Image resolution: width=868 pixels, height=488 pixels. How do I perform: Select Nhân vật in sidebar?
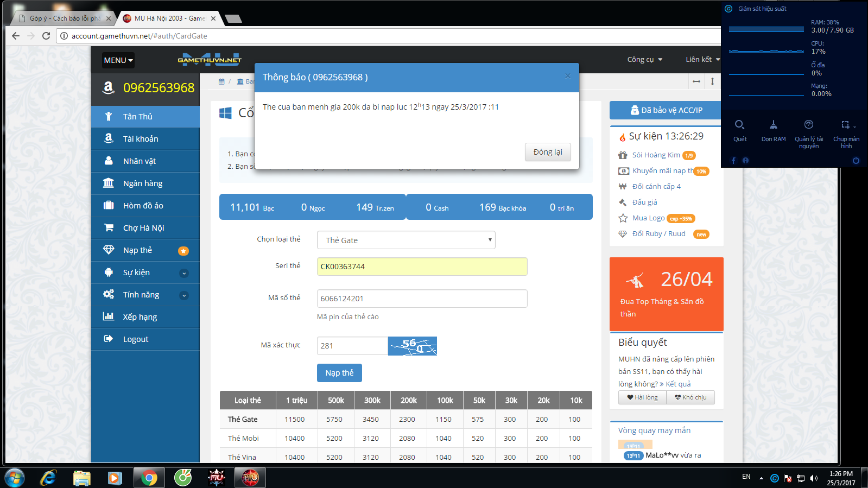[145, 161]
